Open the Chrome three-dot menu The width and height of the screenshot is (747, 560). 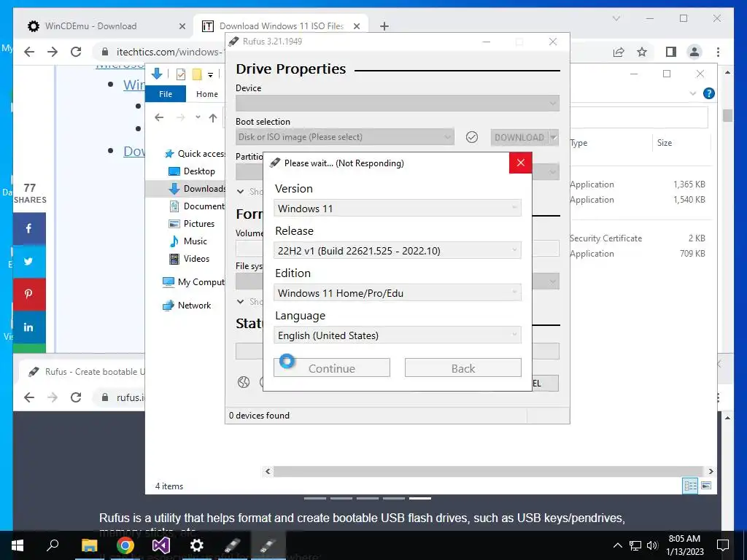click(x=718, y=52)
